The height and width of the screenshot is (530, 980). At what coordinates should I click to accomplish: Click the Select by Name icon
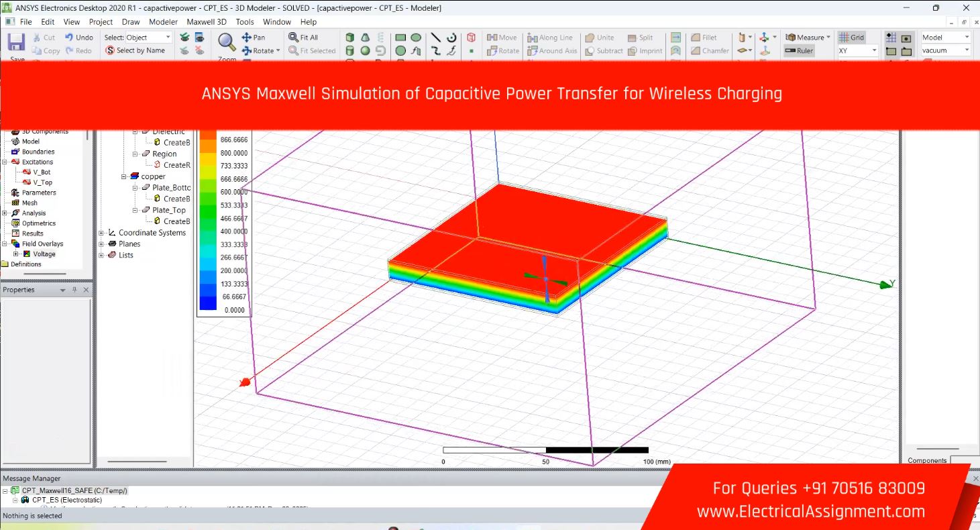point(135,50)
